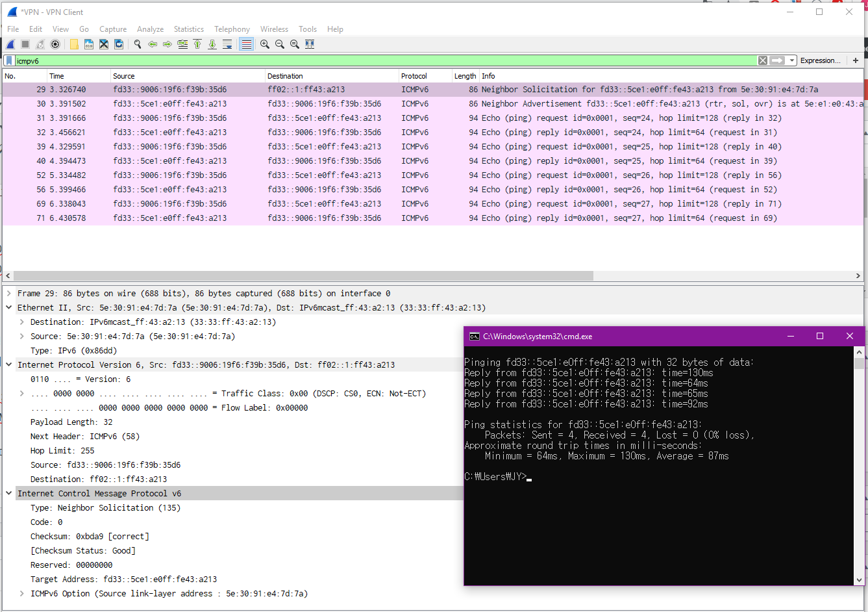Open the Analyze menu
This screenshot has height=612, width=868.
150,29
